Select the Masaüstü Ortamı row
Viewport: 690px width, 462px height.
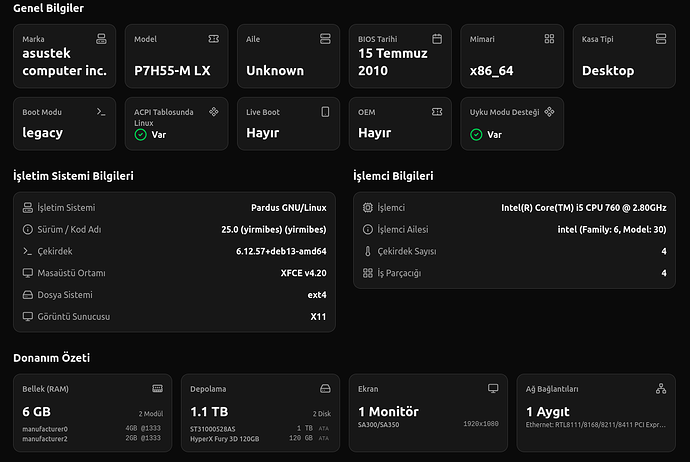pos(174,273)
